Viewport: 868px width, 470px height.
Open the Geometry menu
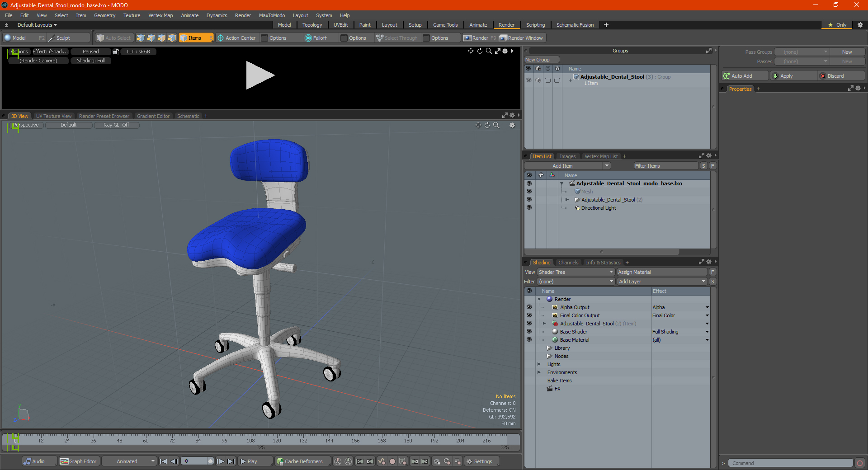coord(104,15)
